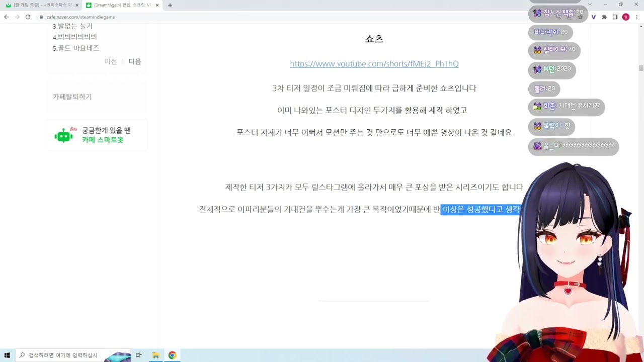
Task: Click the line starting with 이미 나와있는 포스터
Action: [372, 110]
